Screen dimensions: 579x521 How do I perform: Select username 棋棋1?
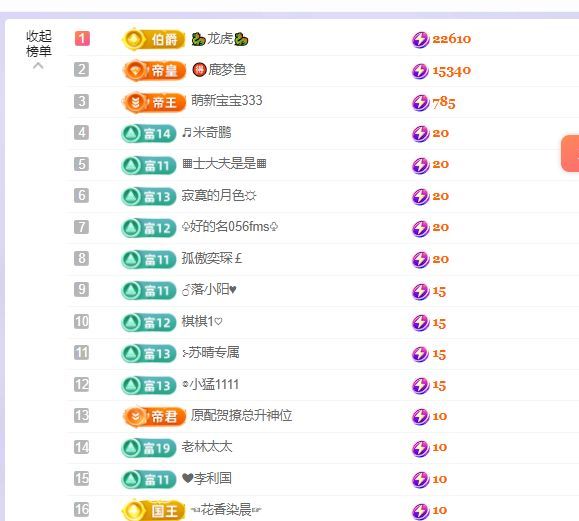[x=202, y=321]
